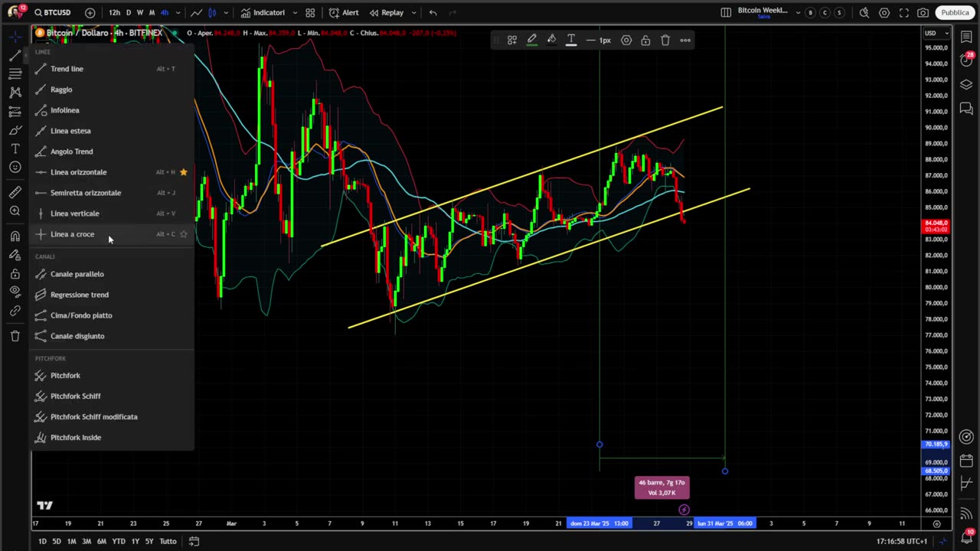This screenshot has width=980, height=551.
Task: Switch to M monthly timeframe
Action: tap(152, 12)
